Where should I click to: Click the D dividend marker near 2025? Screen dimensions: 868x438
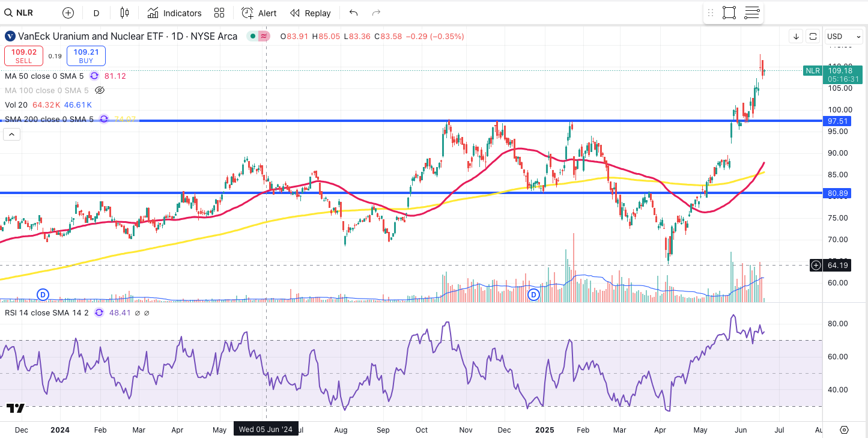tap(533, 294)
